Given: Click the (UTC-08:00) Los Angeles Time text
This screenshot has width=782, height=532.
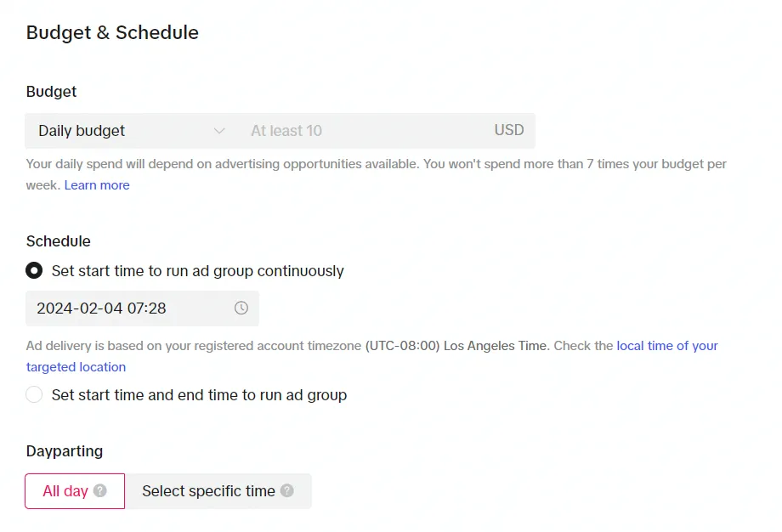Looking at the screenshot, I should (456, 346).
